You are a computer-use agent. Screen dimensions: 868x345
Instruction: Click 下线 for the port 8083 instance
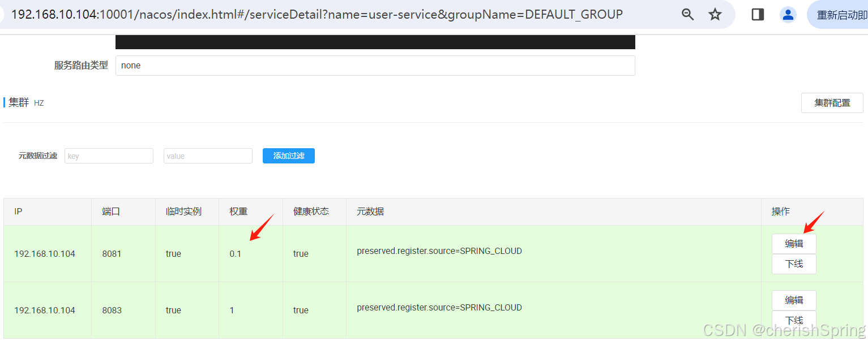pyautogui.click(x=794, y=321)
